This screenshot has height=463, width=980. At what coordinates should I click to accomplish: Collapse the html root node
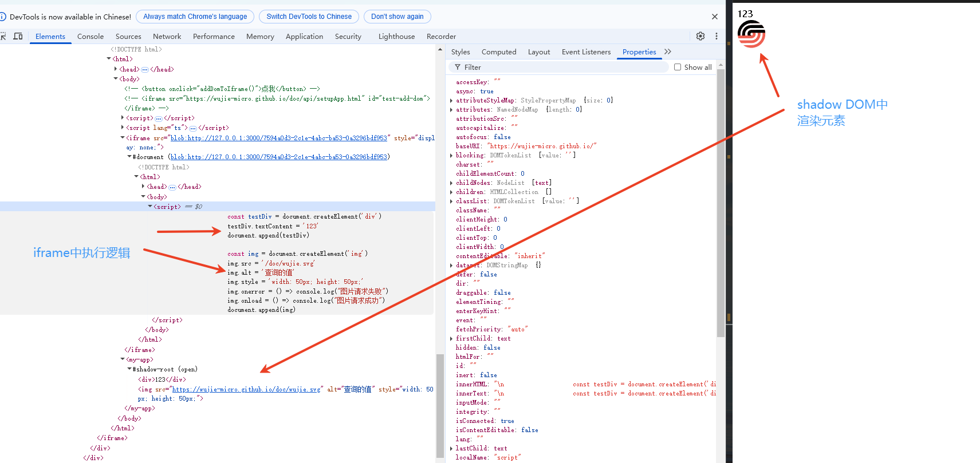click(x=109, y=59)
